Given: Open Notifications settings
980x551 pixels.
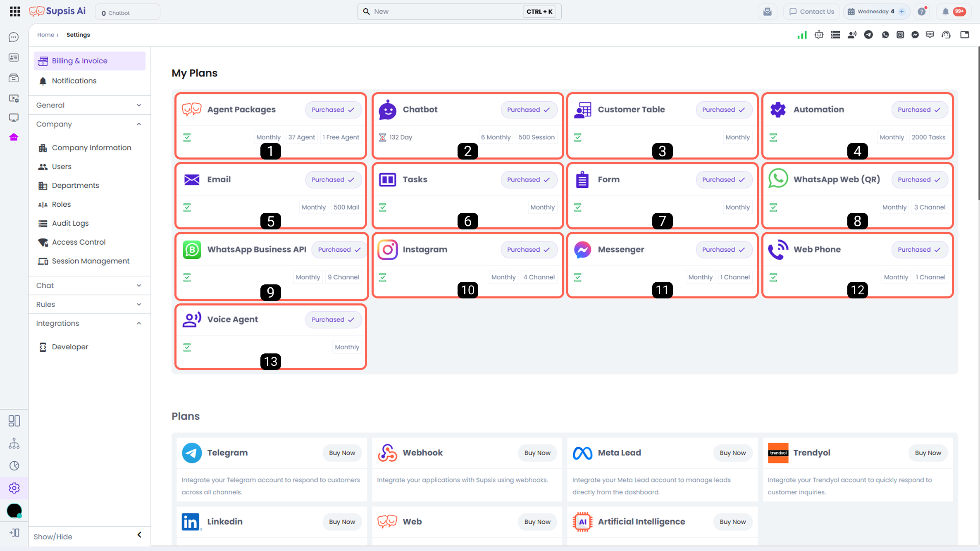Looking at the screenshot, I should click(x=89, y=81).
